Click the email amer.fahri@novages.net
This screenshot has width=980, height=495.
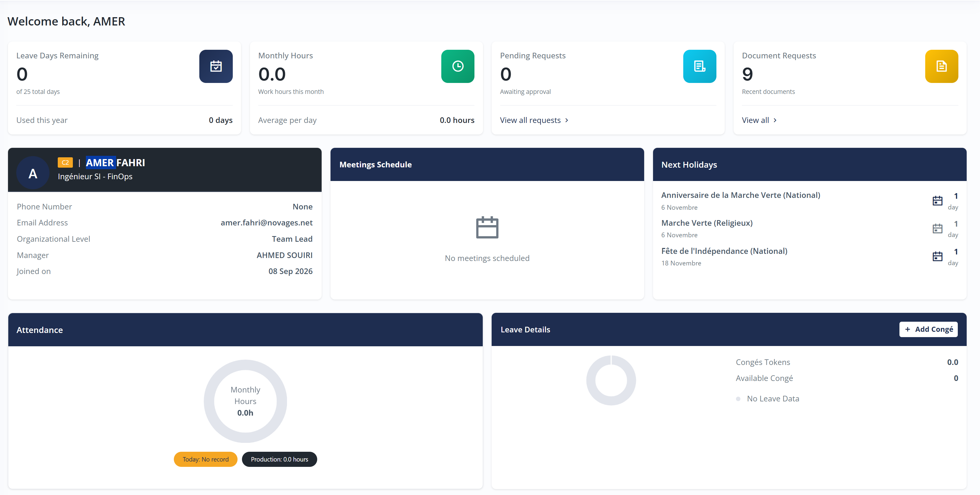(266, 222)
